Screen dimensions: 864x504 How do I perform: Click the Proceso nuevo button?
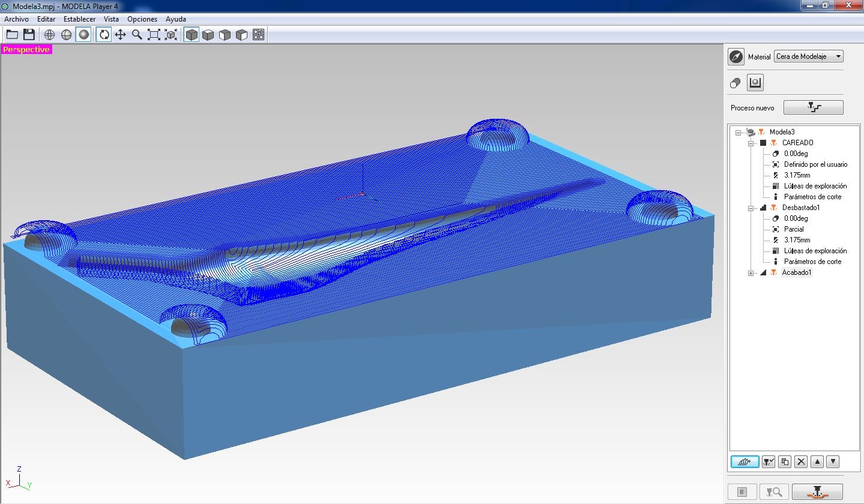click(813, 107)
